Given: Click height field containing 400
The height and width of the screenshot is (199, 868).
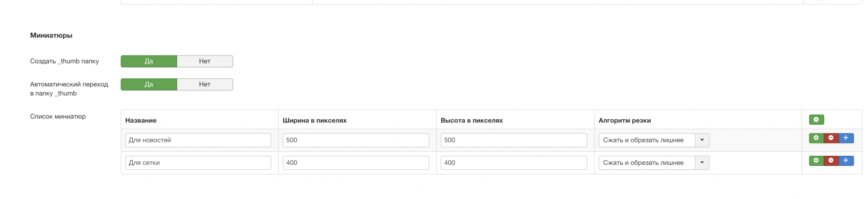Looking at the screenshot, I should (x=513, y=163).
